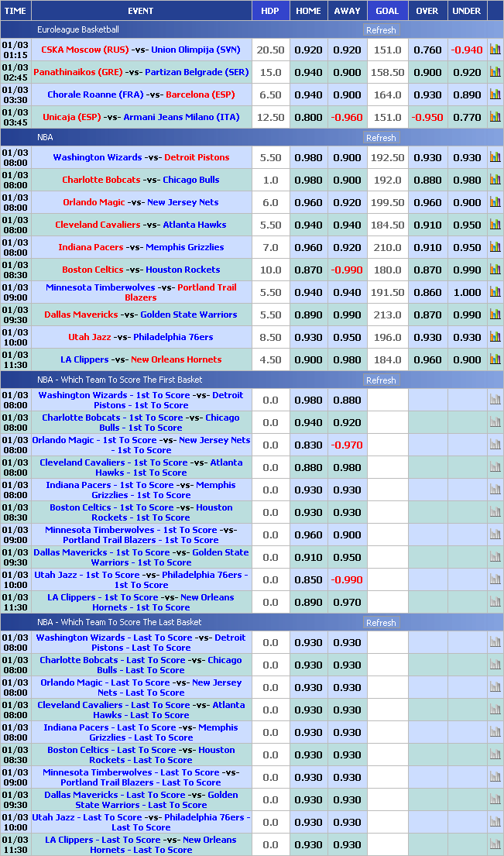Click chart icon for Dallas Mavericks vs Golden State Warriors

pyautogui.click(x=495, y=315)
